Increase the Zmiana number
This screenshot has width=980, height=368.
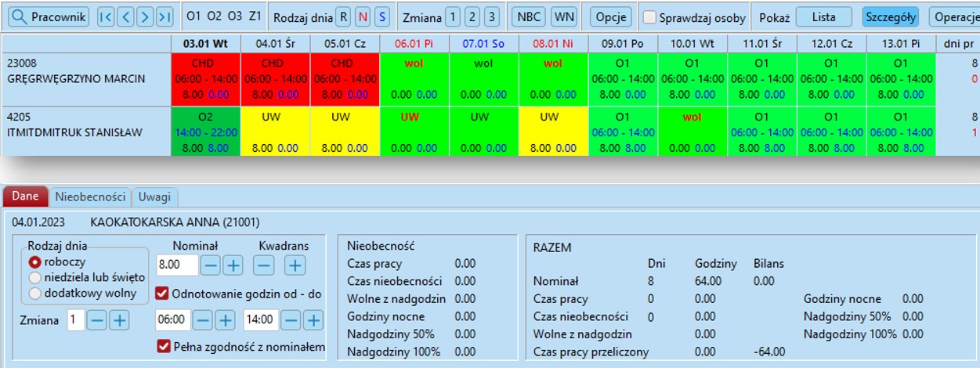click(118, 320)
